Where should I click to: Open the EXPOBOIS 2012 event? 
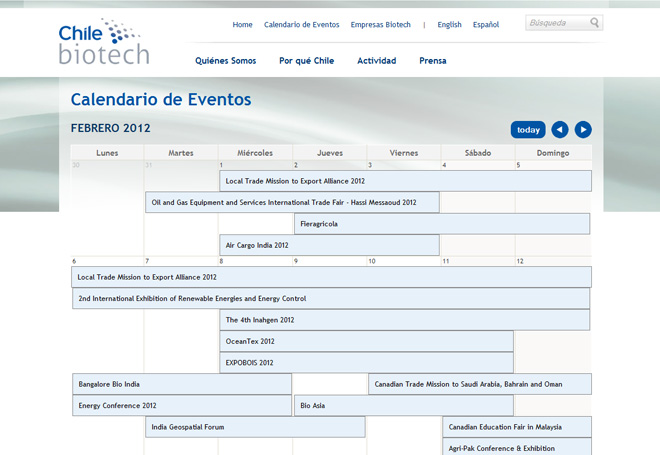coord(366,363)
